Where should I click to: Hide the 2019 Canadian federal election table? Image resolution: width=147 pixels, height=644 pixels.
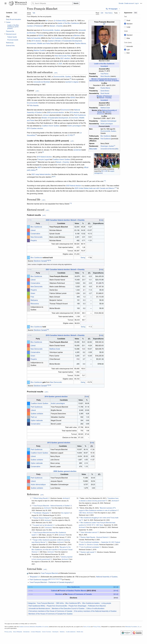coord(101,335)
